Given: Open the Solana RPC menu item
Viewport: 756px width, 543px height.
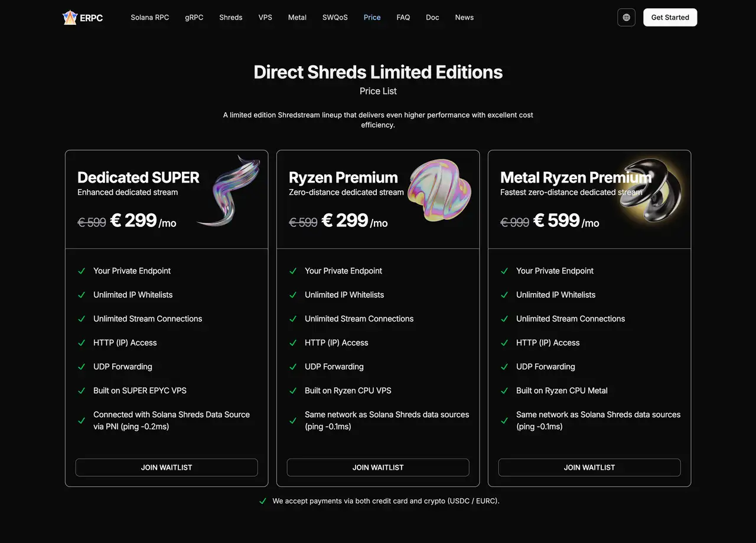Looking at the screenshot, I should [x=149, y=17].
